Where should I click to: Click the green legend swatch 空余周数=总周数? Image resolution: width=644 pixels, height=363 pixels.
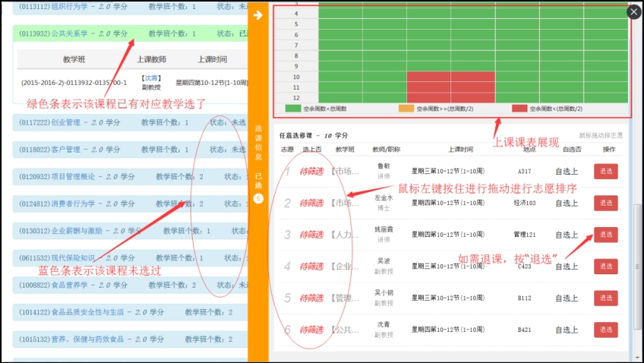293,109
